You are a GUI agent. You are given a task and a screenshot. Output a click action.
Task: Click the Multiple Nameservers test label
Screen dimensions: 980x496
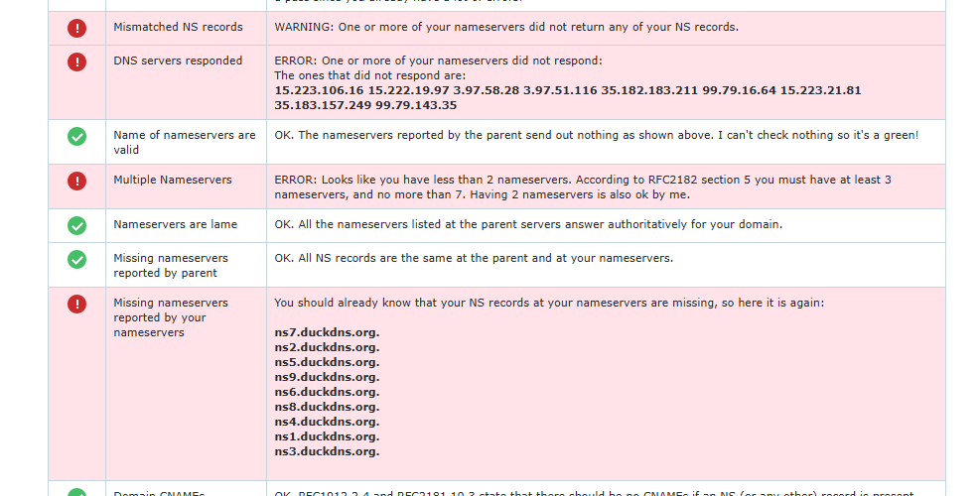click(173, 180)
